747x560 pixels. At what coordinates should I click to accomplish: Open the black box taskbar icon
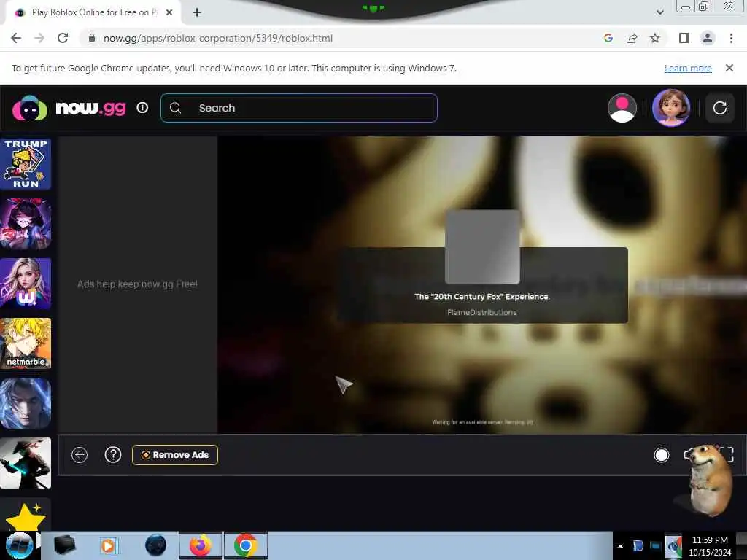pyautogui.click(x=65, y=545)
